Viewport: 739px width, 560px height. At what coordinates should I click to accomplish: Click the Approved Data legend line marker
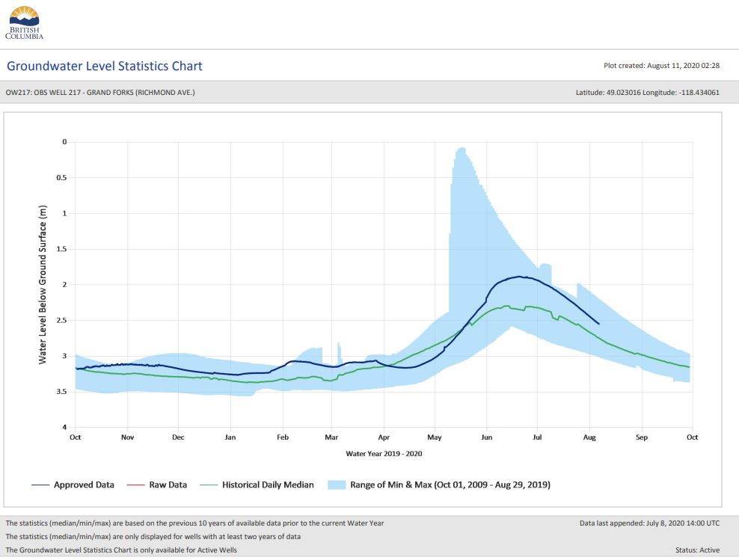[40, 485]
